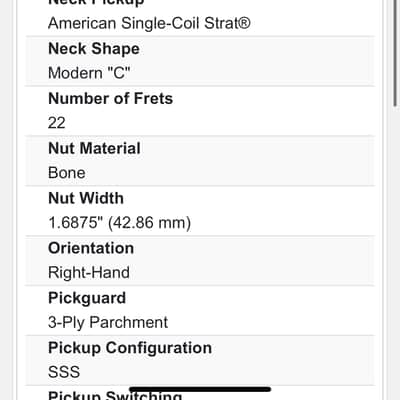The width and height of the screenshot is (400, 400).
Task: Select the Number of Frets heading
Action: (111, 99)
